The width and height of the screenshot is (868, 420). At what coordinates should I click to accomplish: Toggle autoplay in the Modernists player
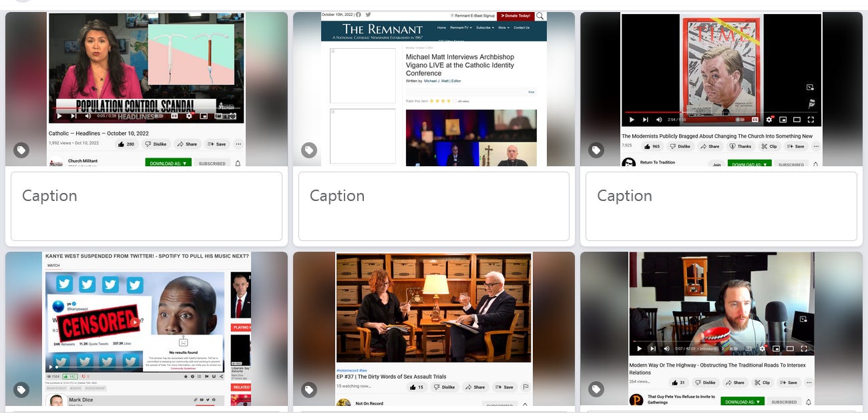point(740,120)
